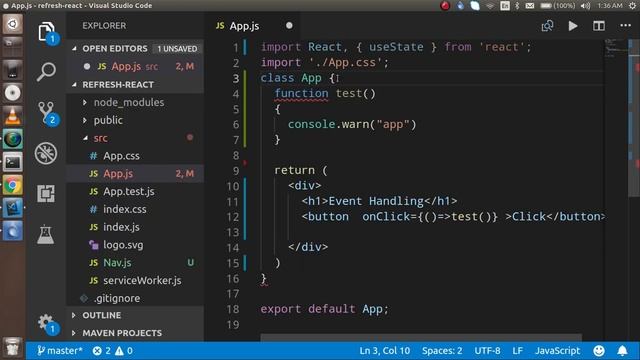Click the underlined 'function' keyword
Image resolution: width=640 pixels, height=360 pixels.
point(301,93)
